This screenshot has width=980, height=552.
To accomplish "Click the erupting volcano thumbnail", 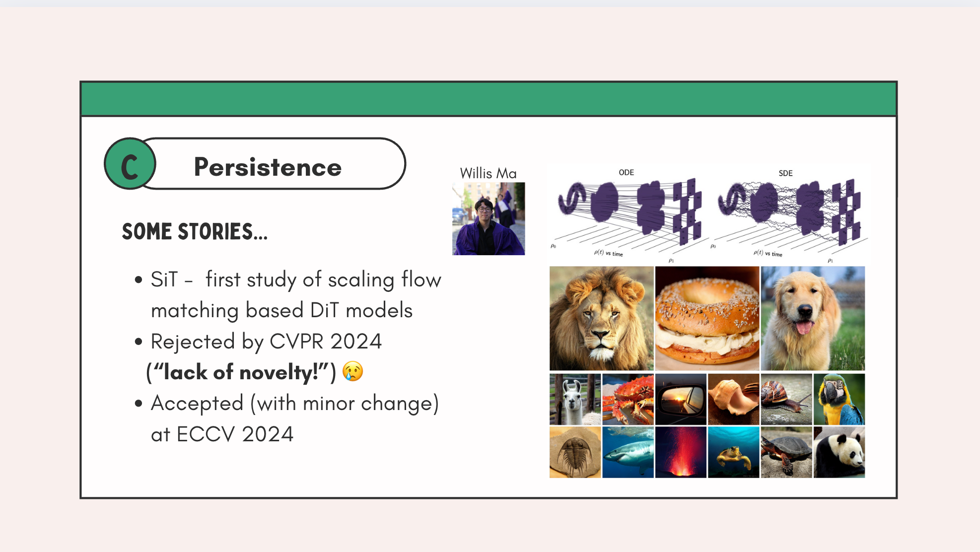I will coord(681,452).
